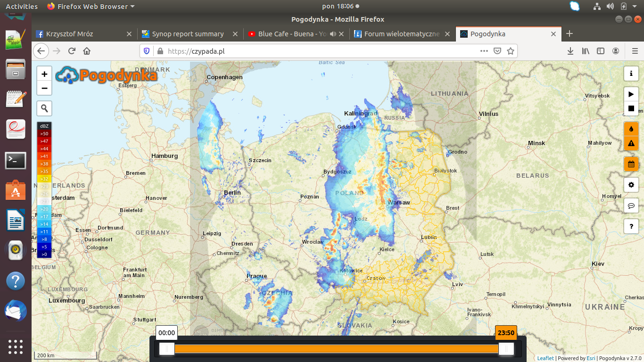Zoom out the map with minus button

(x=44, y=88)
